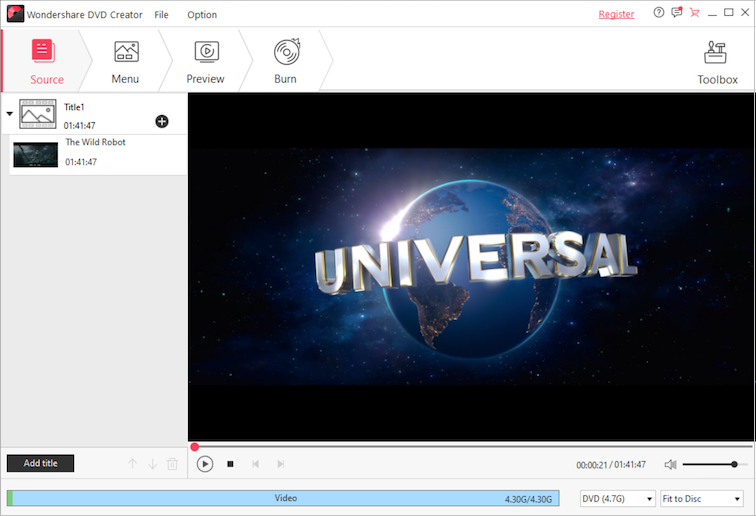Adjust the volume slider
The height and width of the screenshot is (516, 756).
pyautogui.click(x=715, y=464)
